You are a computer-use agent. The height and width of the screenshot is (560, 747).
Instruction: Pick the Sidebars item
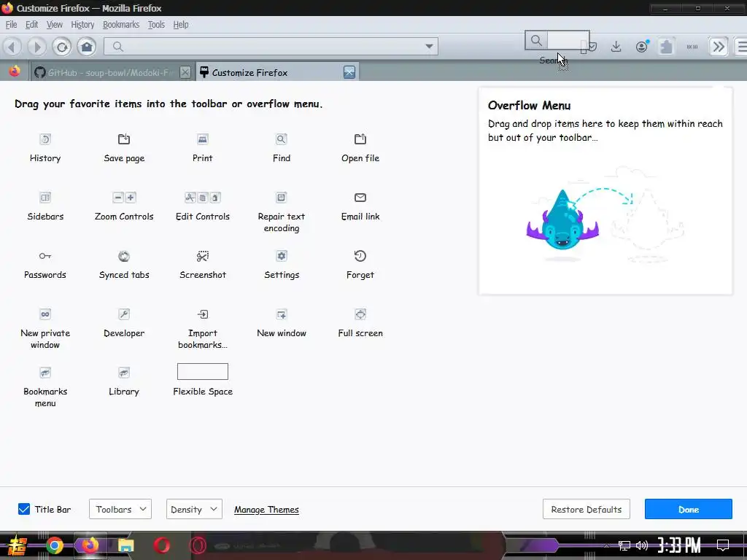45,206
